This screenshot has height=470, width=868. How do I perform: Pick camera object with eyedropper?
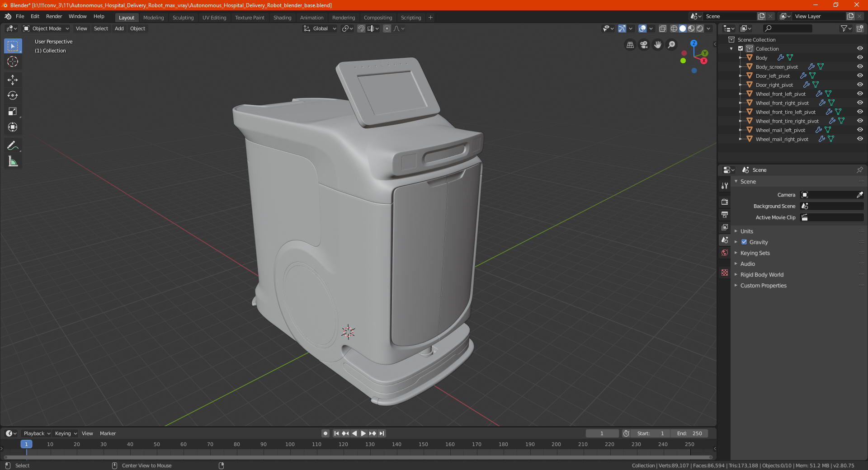tap(859, 195)
